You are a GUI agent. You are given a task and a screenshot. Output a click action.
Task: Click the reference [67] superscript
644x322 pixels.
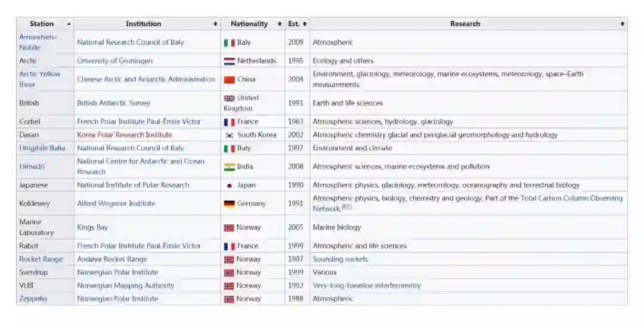click(x=346, y=207)
